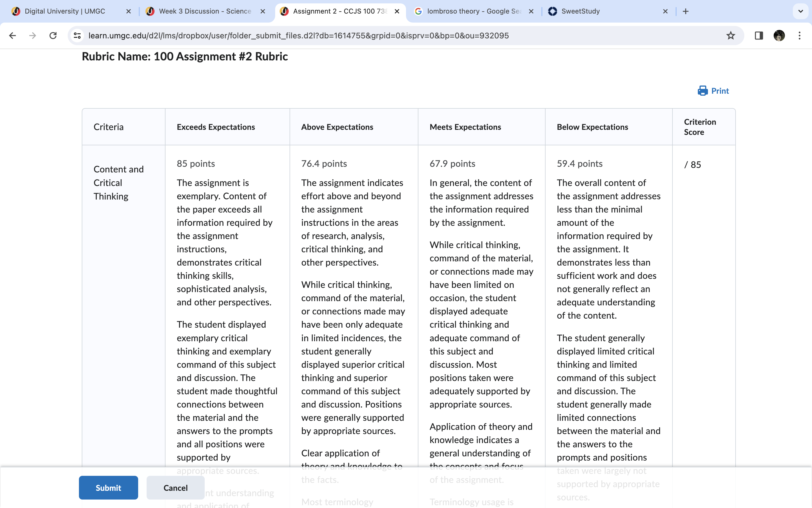Click the browser forward arrow
Image resolution: width=812 pixels, height=508 pixels.
coord(32,36)
